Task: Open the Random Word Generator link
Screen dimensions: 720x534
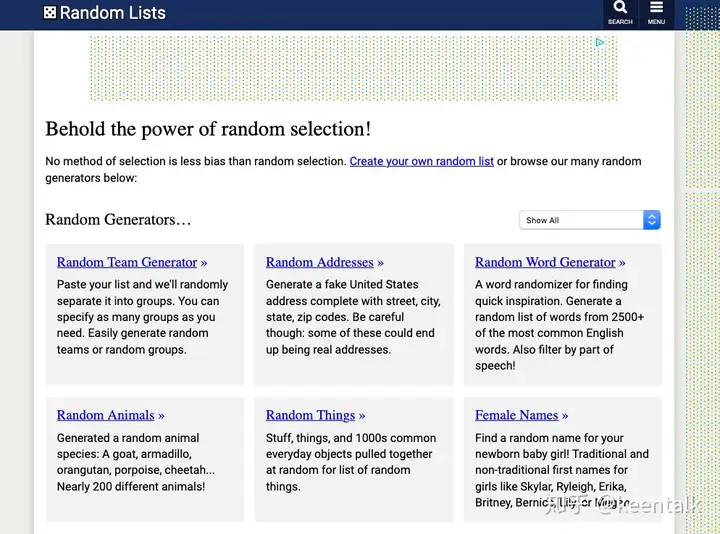Action: [545, 262]
